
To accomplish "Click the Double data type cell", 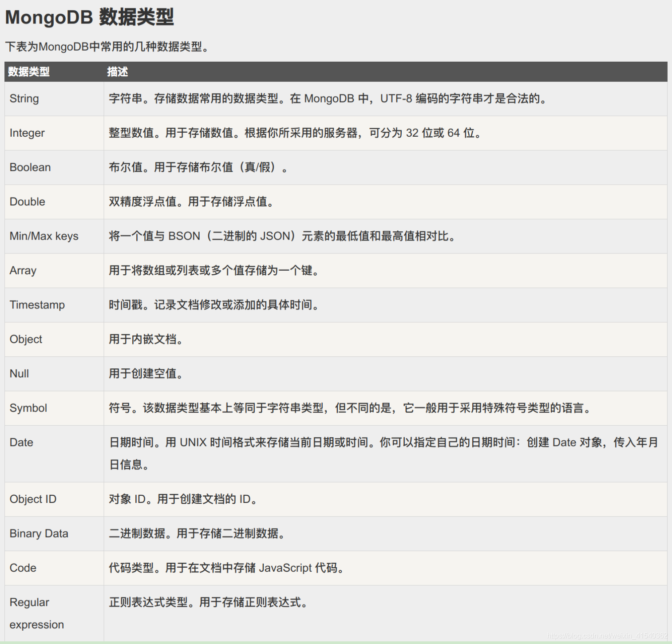I will (x=28, y=202).
